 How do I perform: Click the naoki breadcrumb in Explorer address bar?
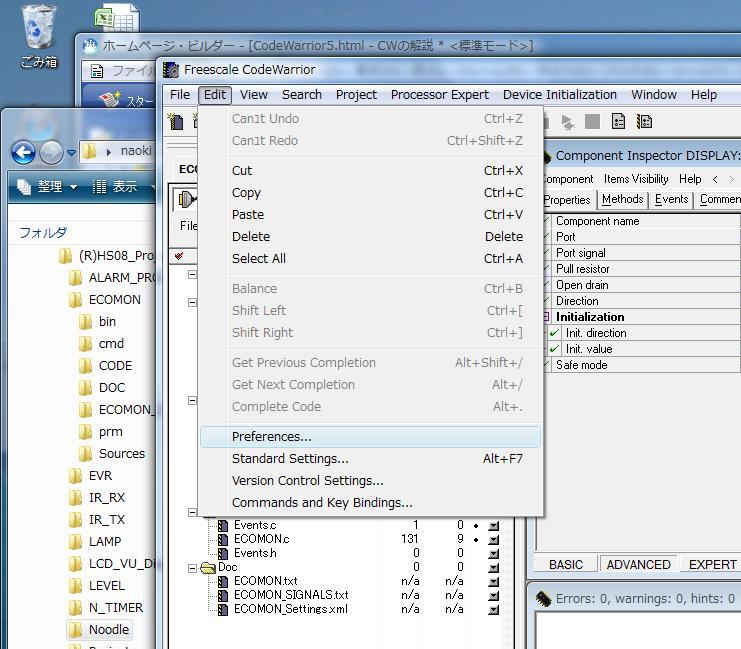pyautogui.click(x=136, y=151)
